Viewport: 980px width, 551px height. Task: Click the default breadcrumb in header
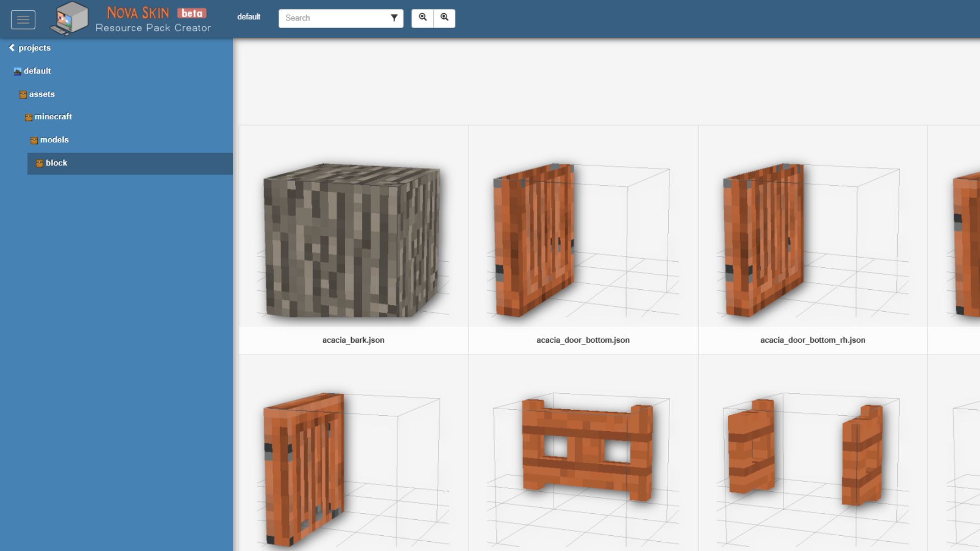(249, 17)
